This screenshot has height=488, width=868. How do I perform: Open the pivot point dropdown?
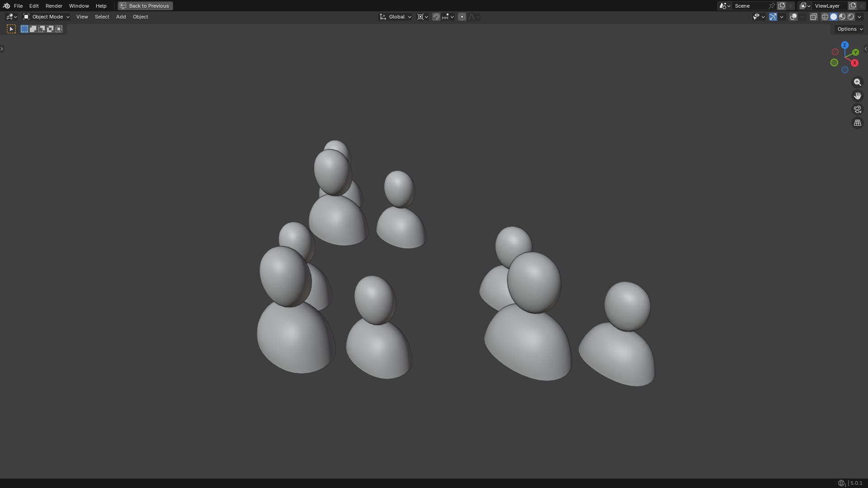coord(423,17)
